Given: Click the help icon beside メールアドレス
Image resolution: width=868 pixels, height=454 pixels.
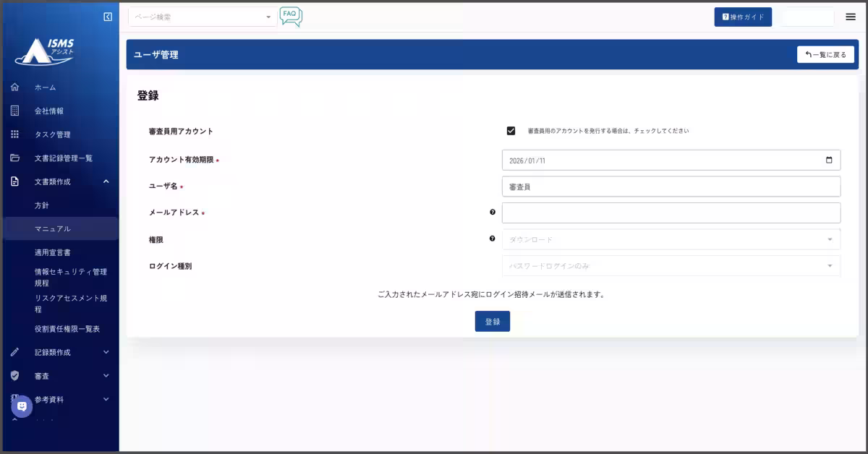Looking at the screenshot, I should point(493,211).
